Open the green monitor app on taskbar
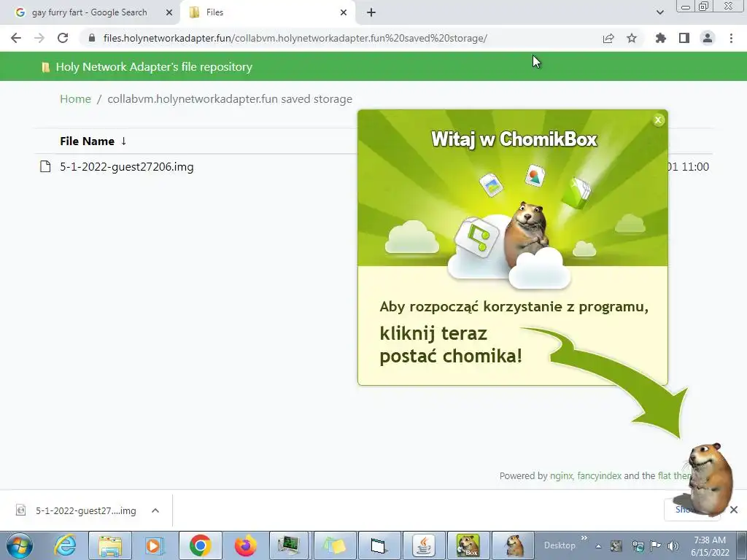Screen dimensions: 747x560 (289, 545)
